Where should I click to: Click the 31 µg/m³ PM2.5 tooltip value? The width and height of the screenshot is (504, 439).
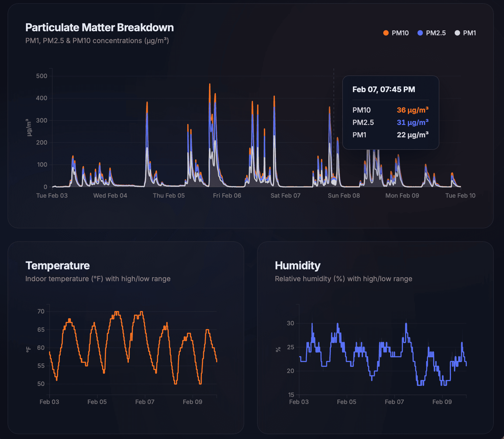click(412, 122)
